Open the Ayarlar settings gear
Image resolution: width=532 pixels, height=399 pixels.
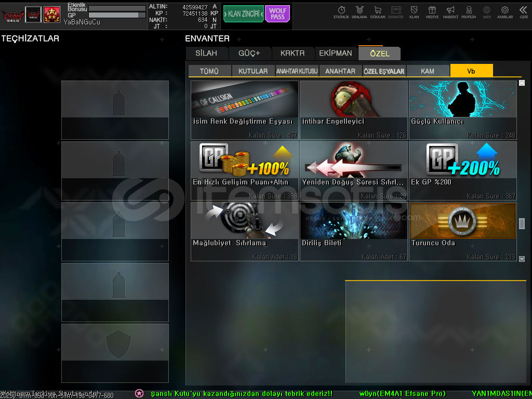point(505,12)
